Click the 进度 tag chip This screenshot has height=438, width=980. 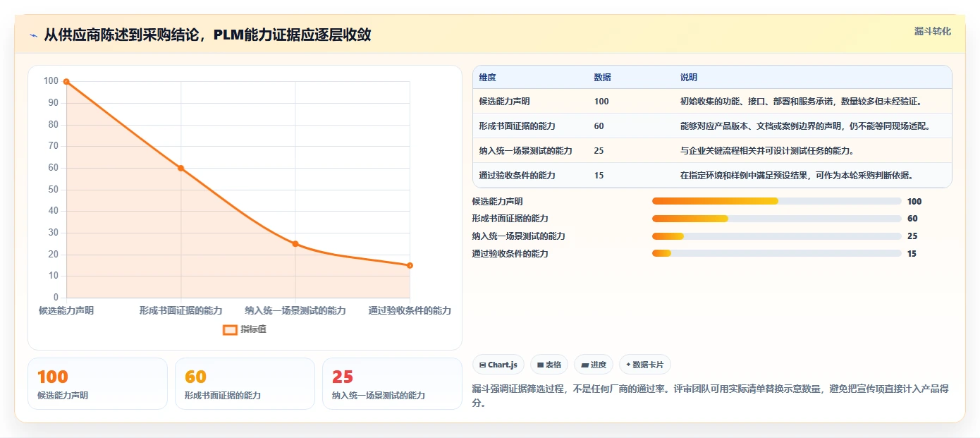tap(594, 365)
